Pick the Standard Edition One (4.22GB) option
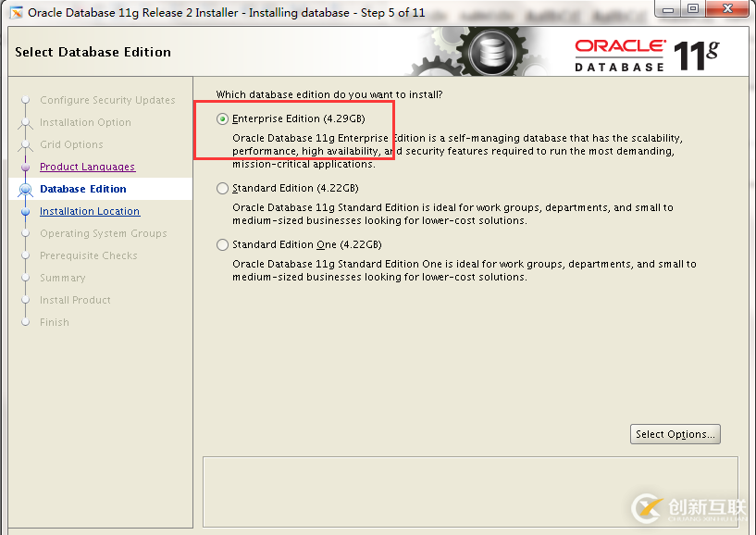 coord(222,245)
